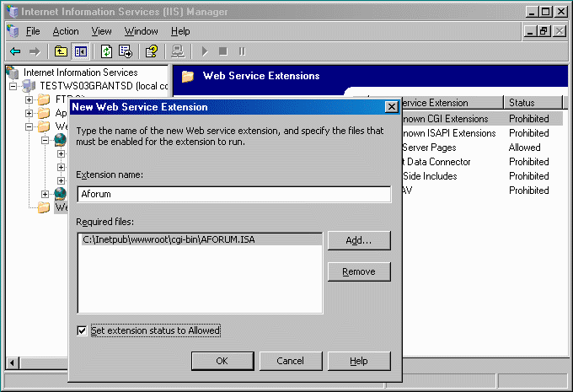The width and height of the screenshot is (573, 392).
Task: Open the Help menu in menu bar
Action: (180, 31)
